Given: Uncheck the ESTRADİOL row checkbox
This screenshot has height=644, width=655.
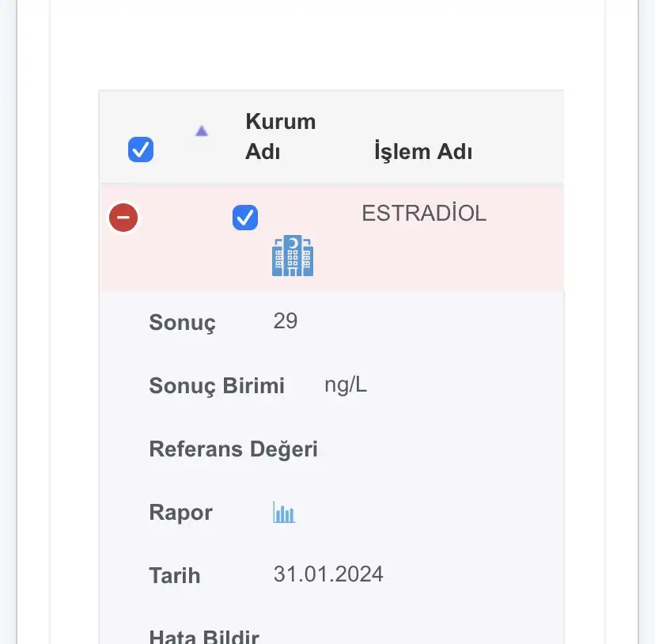Looking at the screenshot, I should coord(245,218).
